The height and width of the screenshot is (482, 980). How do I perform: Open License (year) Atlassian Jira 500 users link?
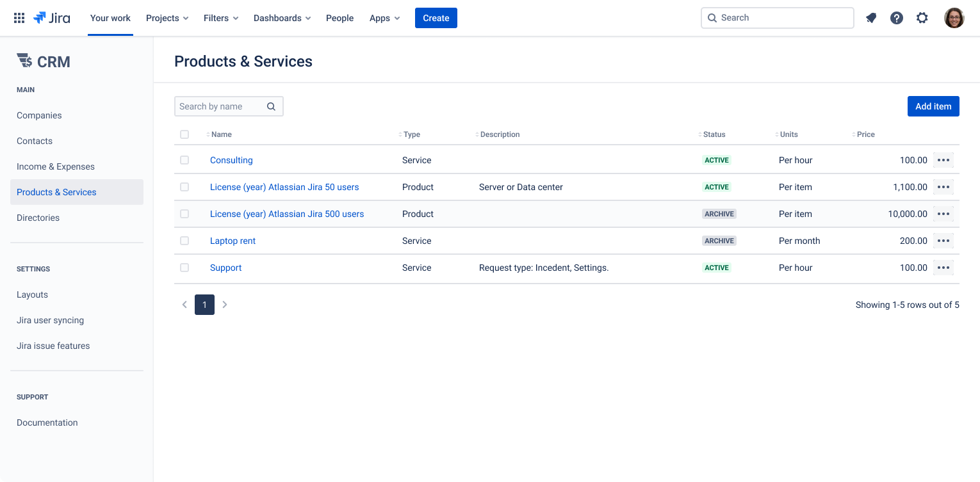coord(287,214)
